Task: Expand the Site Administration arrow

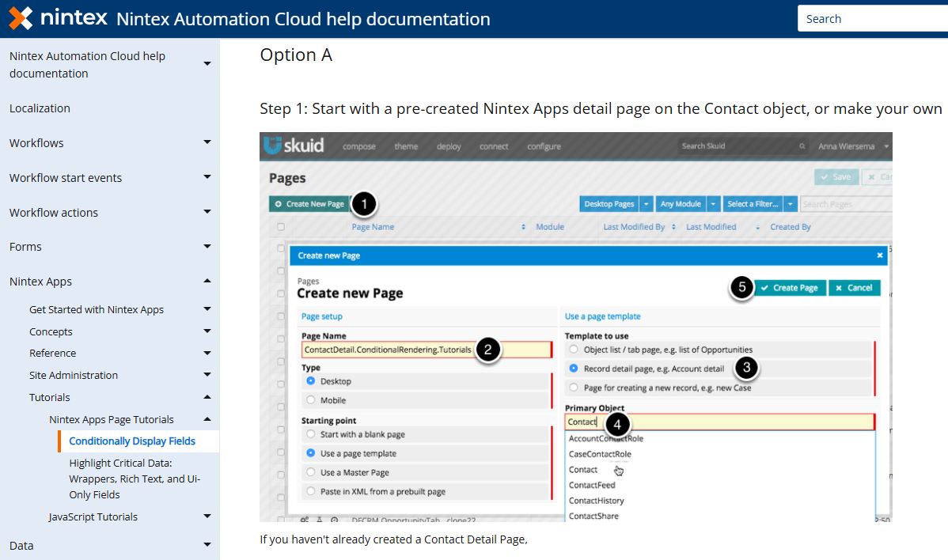Action: tap(207, 375)
